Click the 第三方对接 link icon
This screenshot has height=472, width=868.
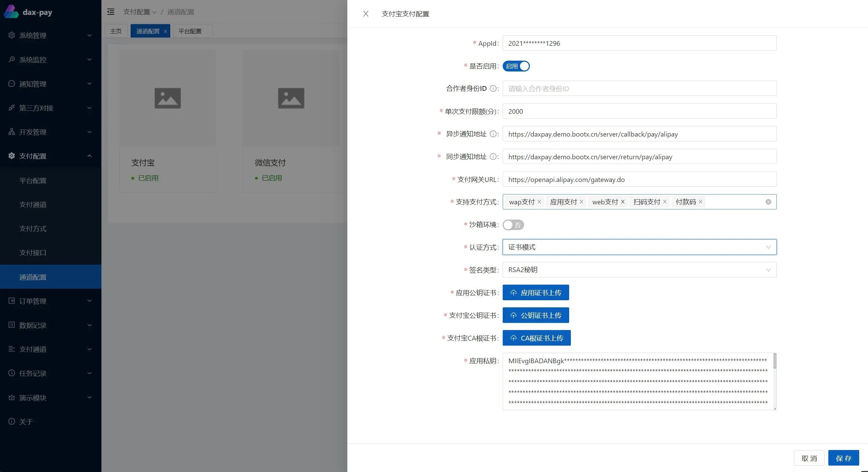pos(12,108)
